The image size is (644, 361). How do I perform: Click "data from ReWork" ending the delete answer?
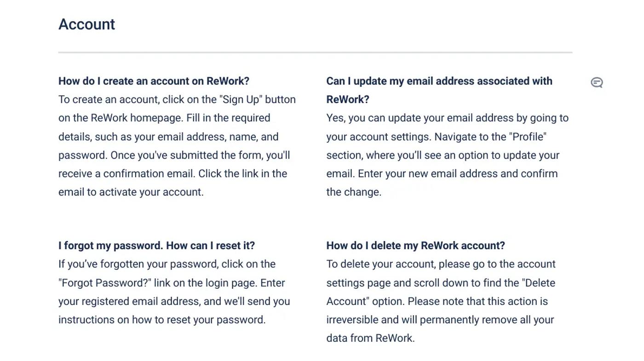pos(370,338)
